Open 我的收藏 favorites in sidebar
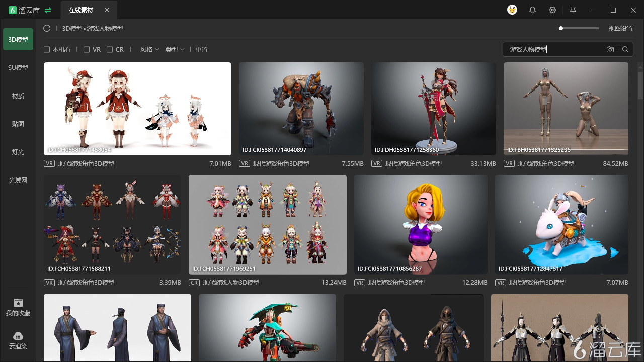 pos(18,307)
